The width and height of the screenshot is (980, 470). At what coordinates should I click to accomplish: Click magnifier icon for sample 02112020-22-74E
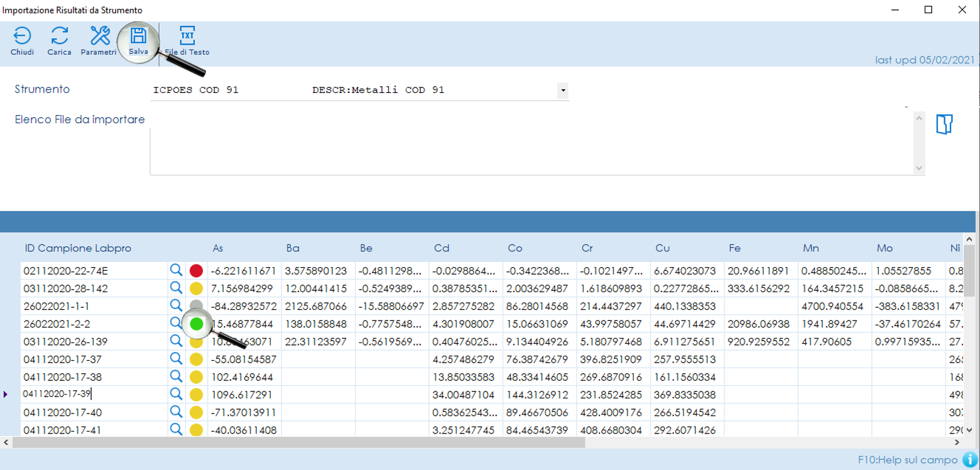[x=176, y=270]
